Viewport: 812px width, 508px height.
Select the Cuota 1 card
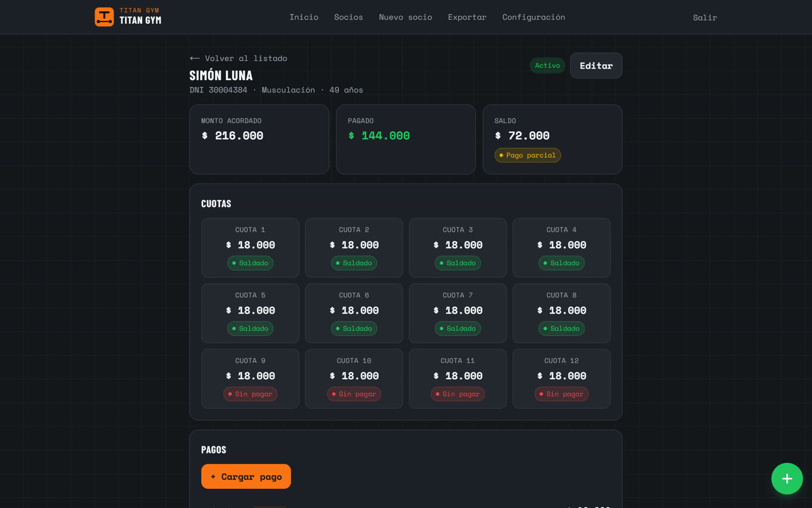250,247
